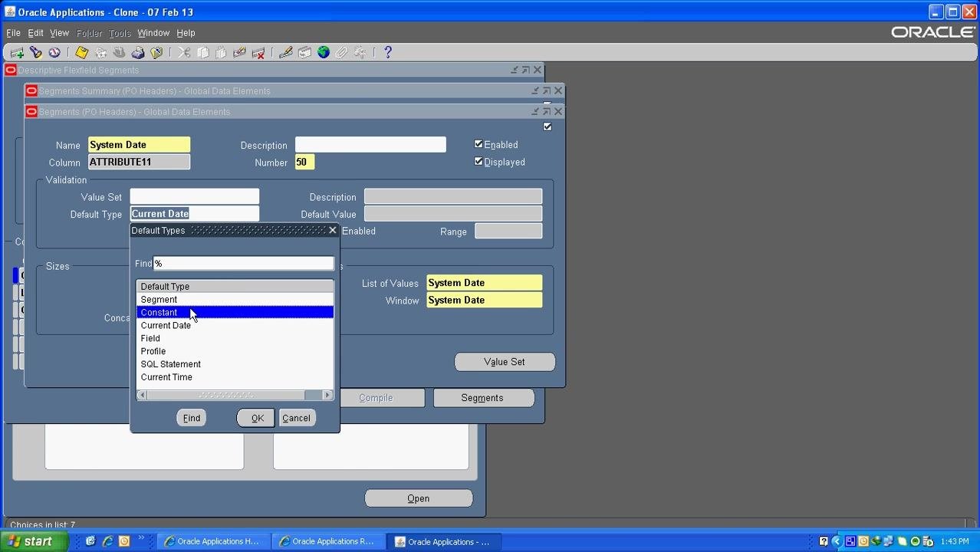
Task: Click the Translations globe icon
Action: [x=323, y=53]
